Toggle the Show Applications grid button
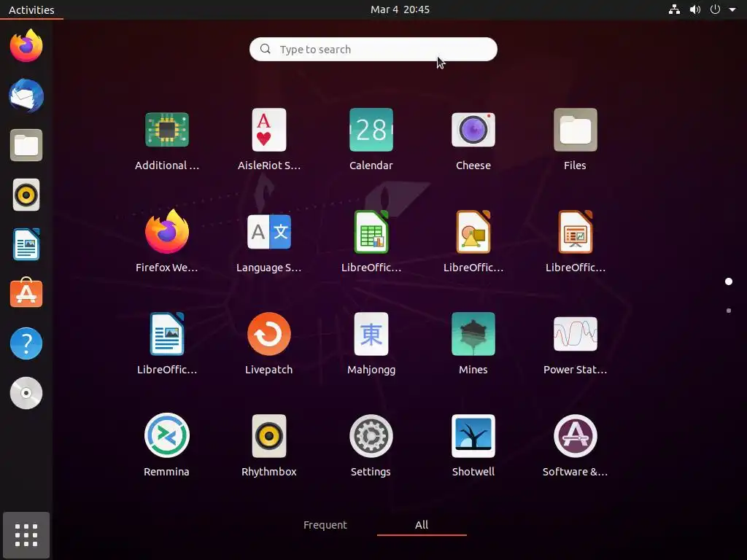Screen dimensions: 747x560 tap(26, 535)
